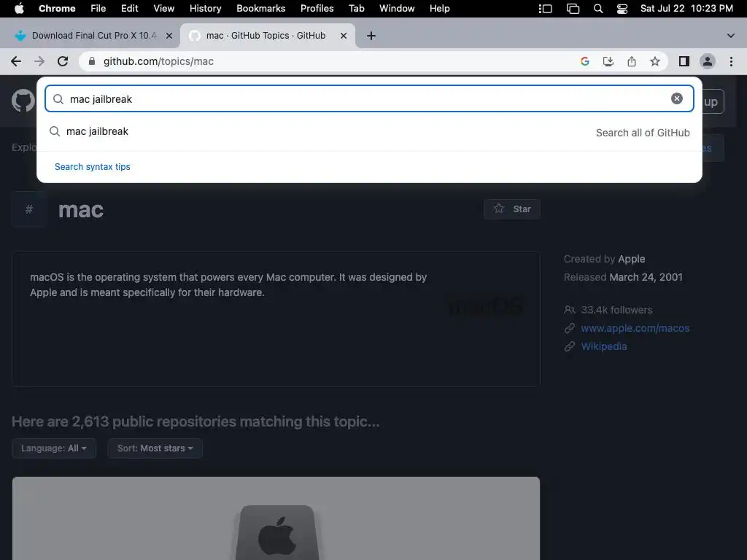747x560 pixels.
Task: Bookmark this page with the star icon
Action: 655,61
